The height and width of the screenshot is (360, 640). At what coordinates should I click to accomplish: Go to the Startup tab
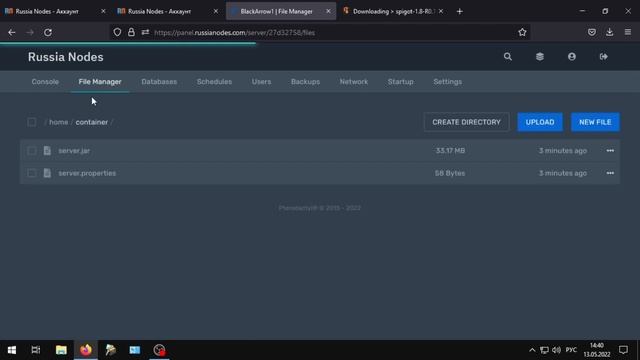[401, 82]
